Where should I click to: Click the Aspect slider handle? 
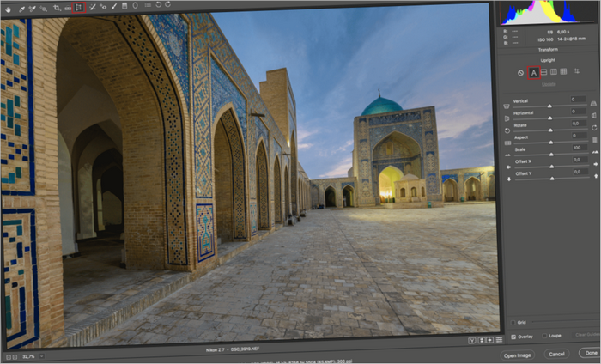point(551,143)
